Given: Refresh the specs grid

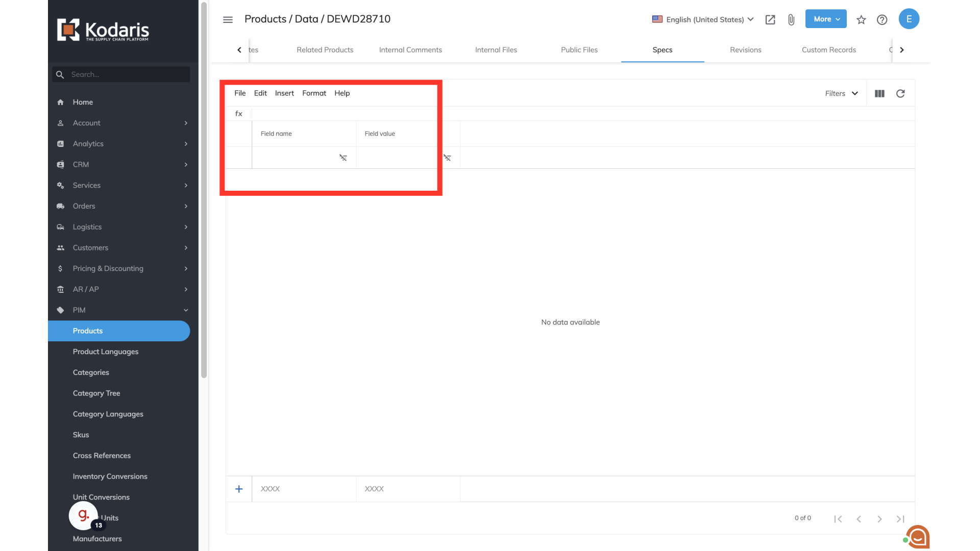Looking at the screenshot, I should (900, 93).
